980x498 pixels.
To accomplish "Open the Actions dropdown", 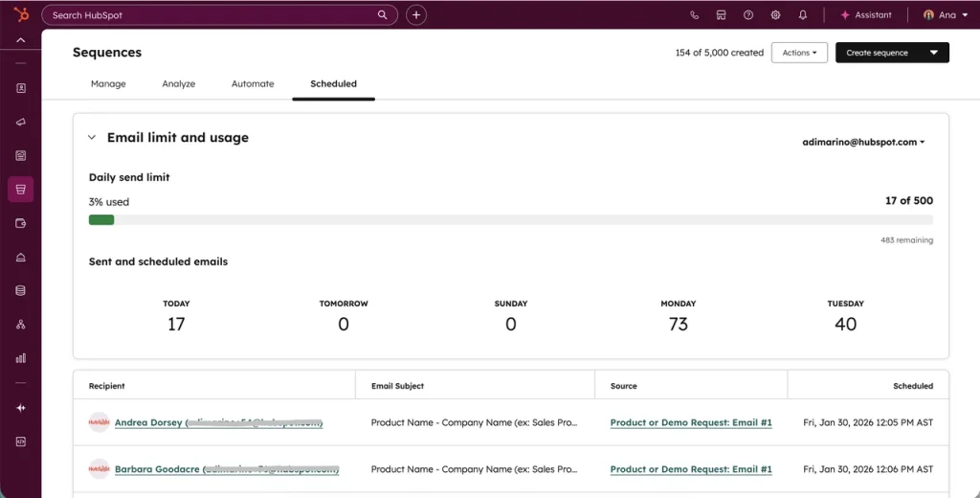I will [799, 53].
